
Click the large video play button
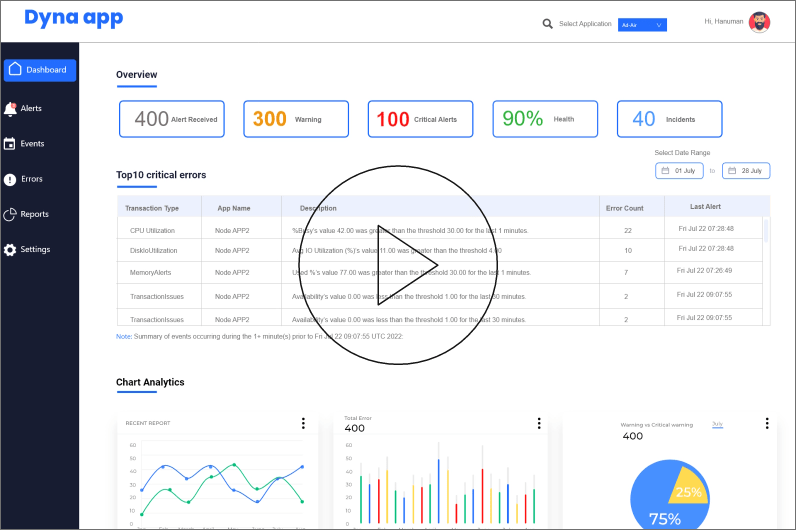[x=398, y=265]
